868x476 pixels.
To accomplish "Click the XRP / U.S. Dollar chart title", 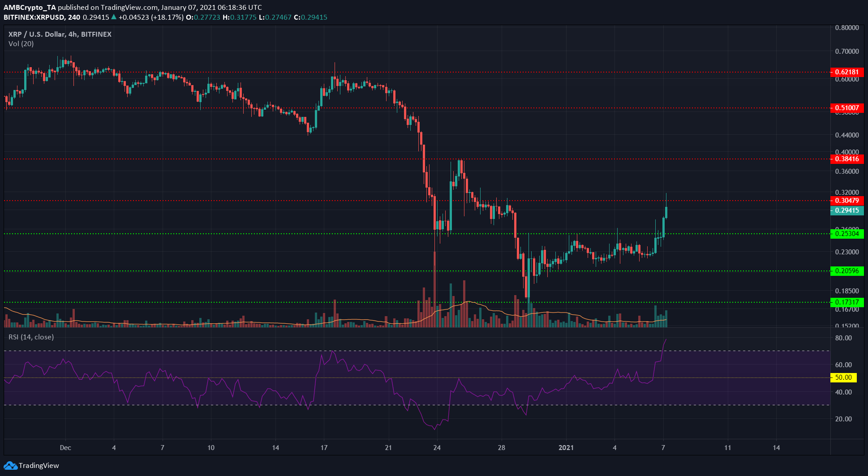I will [60, 34].
